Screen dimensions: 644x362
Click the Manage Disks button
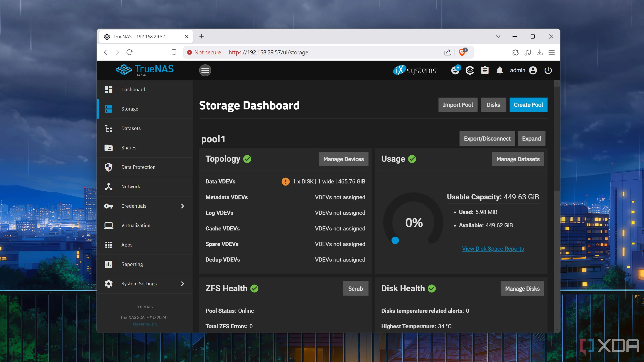[x=522, y=289]
